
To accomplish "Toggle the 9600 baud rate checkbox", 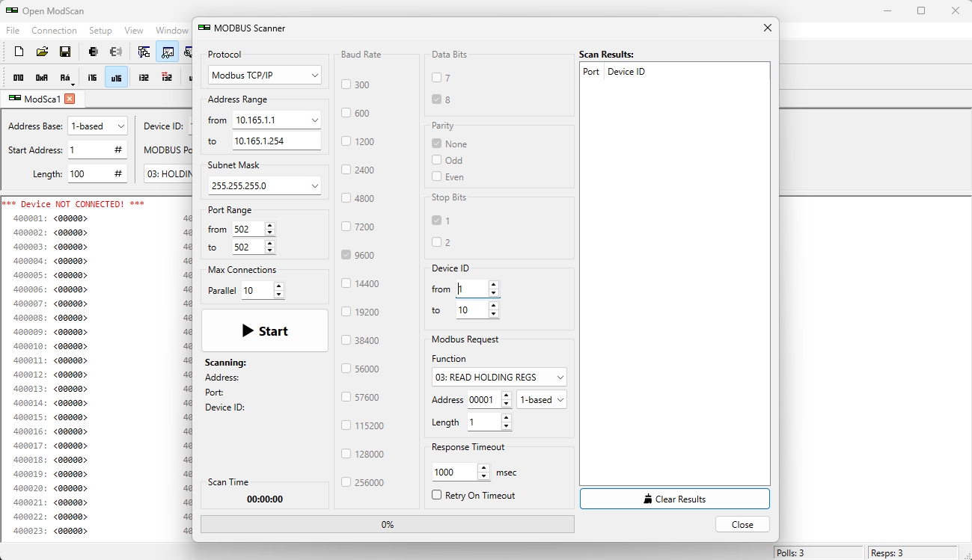I will 346,255.
